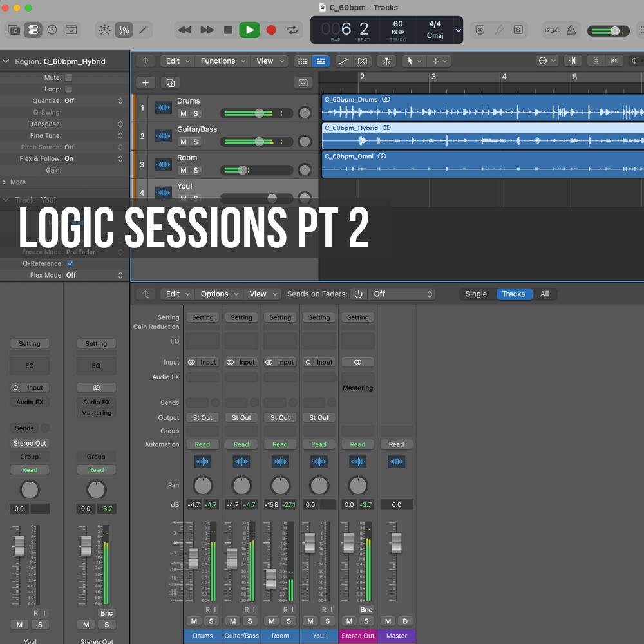Click bar 3 in the ruler
Image resolution: width=644 pixels, height=644 pixels.
point(433,77)
